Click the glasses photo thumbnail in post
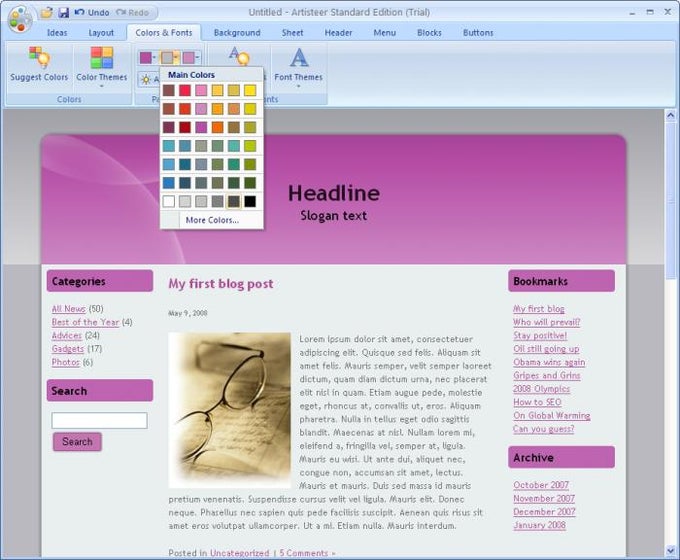Viewport: 680px width, 560px height. pyautogui.click(x=229, y=410)
